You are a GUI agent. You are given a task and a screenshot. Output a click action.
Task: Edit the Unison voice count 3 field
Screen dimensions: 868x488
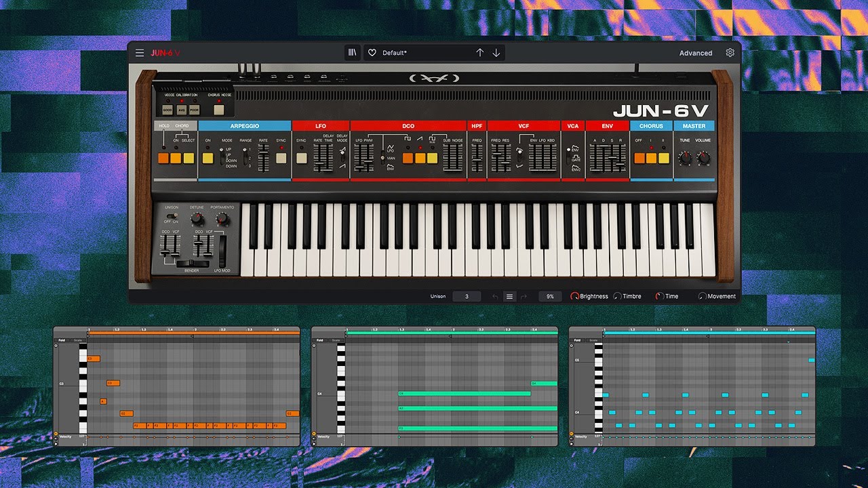click(x=467, y=296)
